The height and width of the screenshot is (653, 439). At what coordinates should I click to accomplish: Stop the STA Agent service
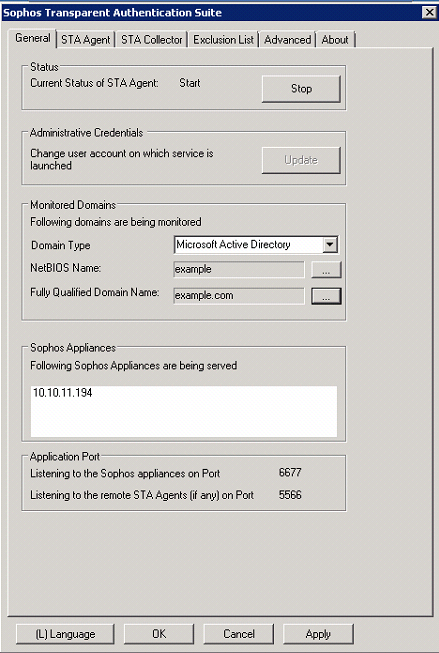pyautogui.click(x=301, y=89)
